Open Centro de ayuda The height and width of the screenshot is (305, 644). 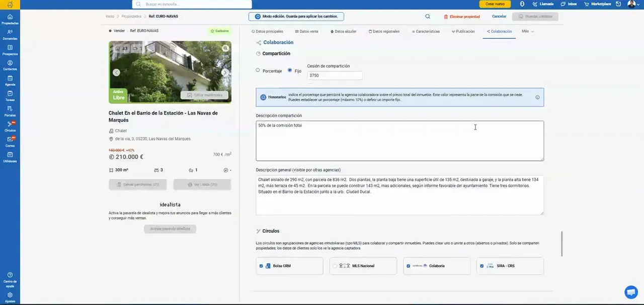pyautogui.click(x=10, y=280)
